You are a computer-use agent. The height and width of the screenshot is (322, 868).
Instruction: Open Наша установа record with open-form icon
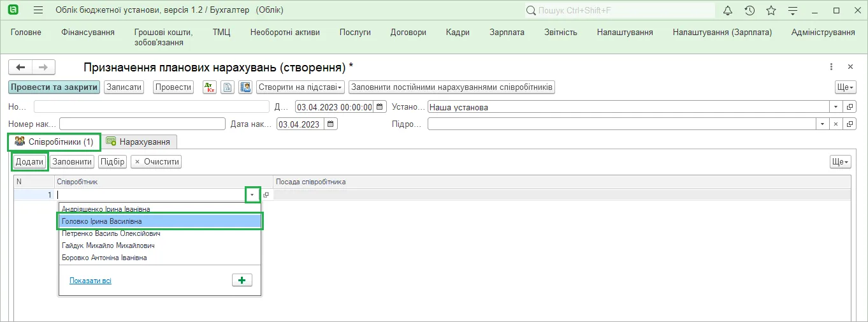click(x=850, y=107)
